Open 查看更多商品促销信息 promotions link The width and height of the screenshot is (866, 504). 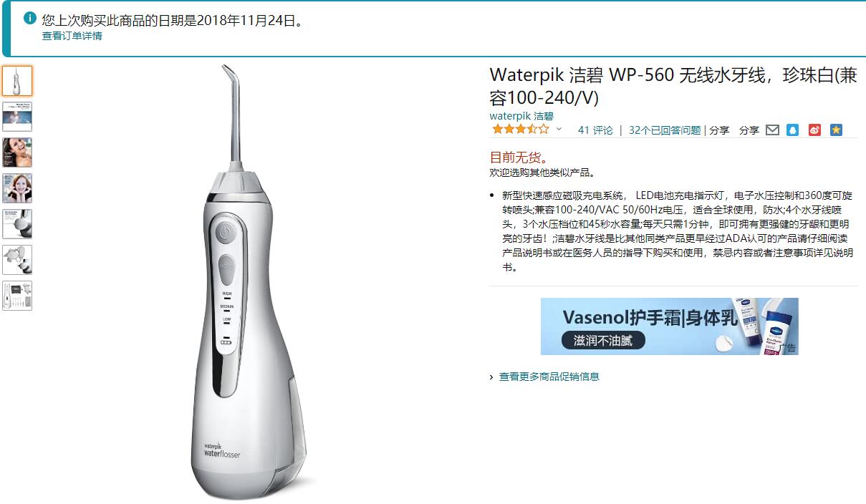tap(549, 377)
